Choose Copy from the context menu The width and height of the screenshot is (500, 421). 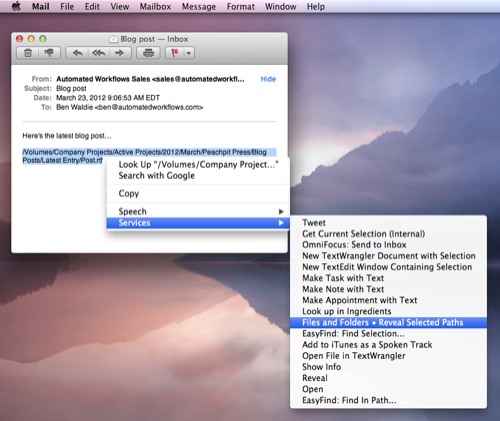[129, 193]
